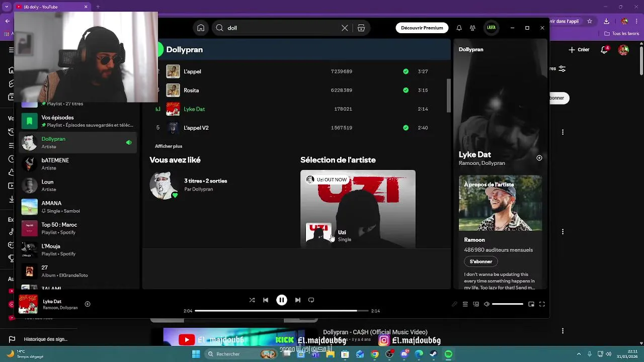Toggle the saved check on Rosita
This screenshot has height=362, width=644.
click(x=406, y=90)
